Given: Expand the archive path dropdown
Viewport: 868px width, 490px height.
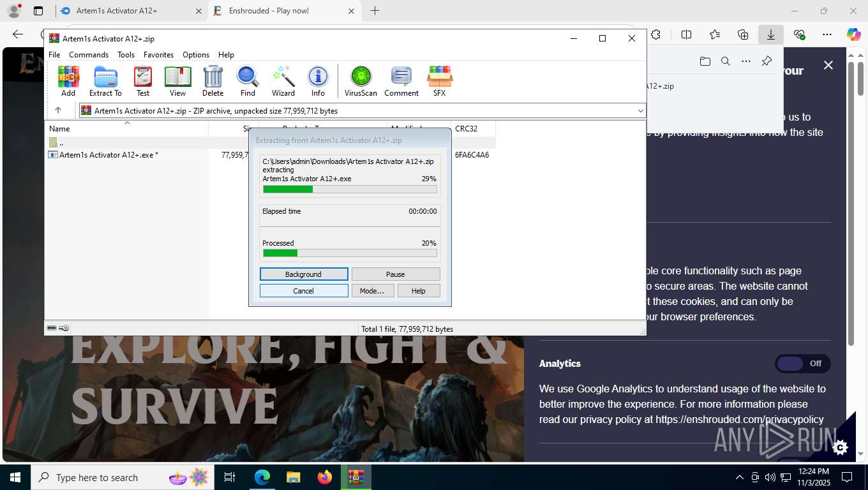Looking at the screenshot, I should [640, 111].
